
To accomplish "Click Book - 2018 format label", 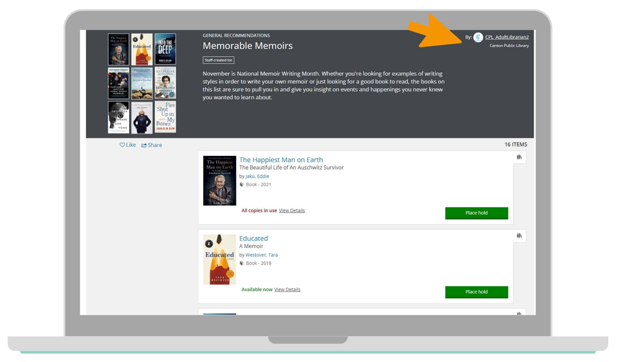I will [x=258, y=263].
